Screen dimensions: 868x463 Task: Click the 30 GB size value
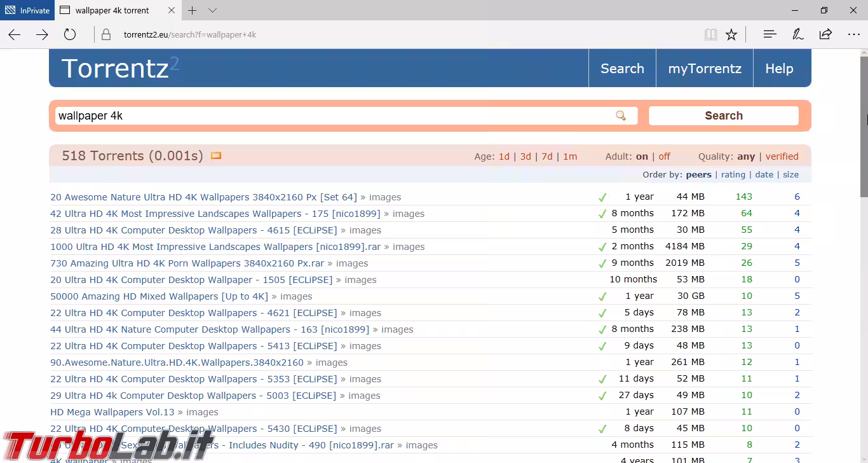click(691, 296)
